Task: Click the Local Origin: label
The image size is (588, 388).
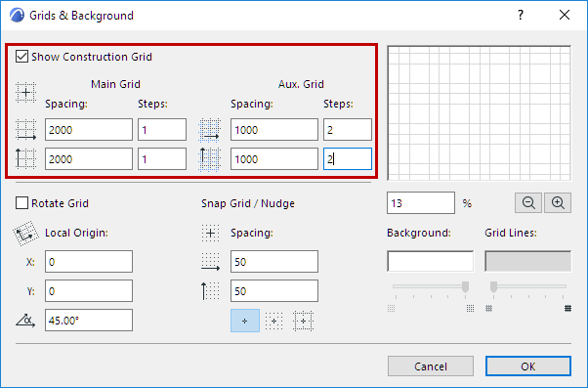Action: [x=76, y=233]
